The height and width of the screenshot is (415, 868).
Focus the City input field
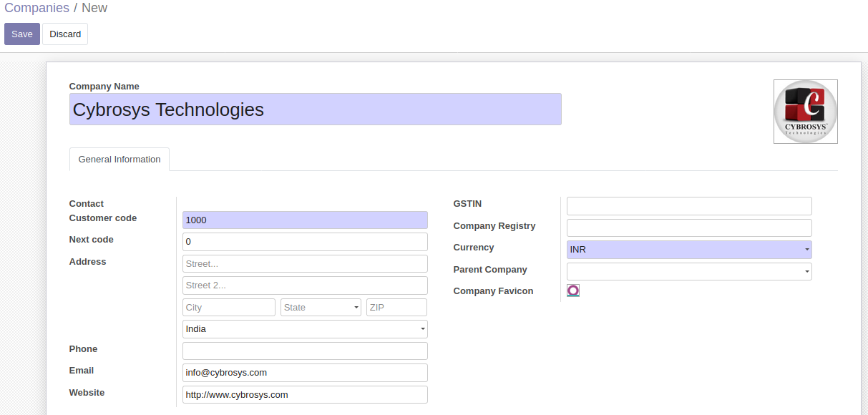[x=229, y=308]
